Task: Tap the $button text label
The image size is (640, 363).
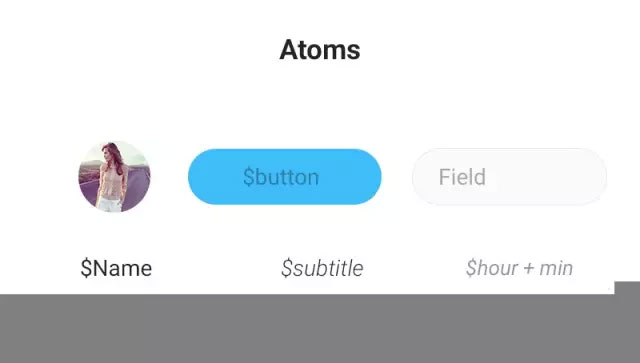Action: coord(281,177)
